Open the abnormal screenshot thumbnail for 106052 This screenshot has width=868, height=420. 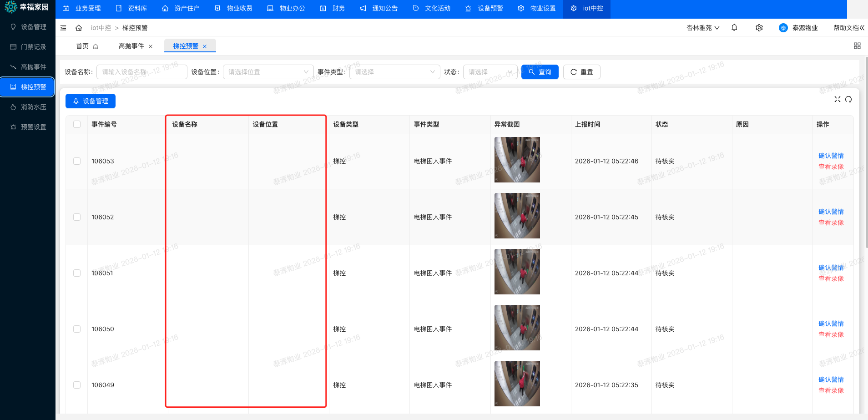click(517, 215)
